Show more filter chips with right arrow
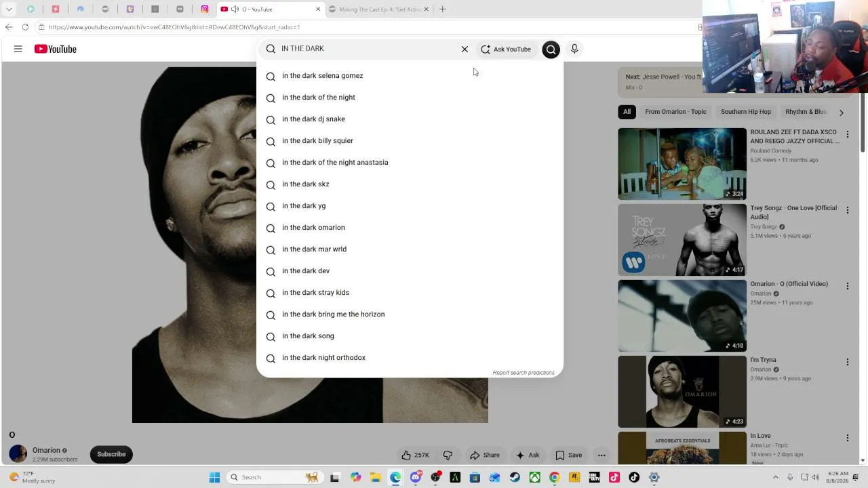Viewport: 868px width, 488px height. [x=842, y=113]
